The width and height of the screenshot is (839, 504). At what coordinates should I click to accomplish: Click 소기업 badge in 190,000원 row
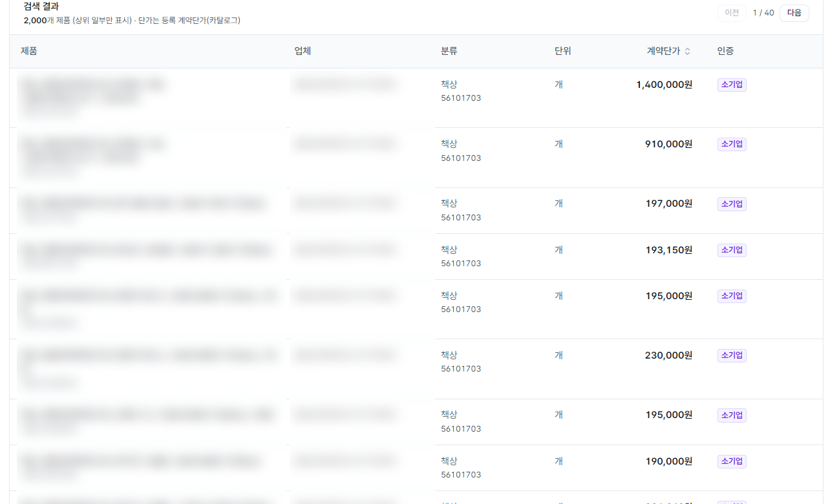[x=732, y=461]
